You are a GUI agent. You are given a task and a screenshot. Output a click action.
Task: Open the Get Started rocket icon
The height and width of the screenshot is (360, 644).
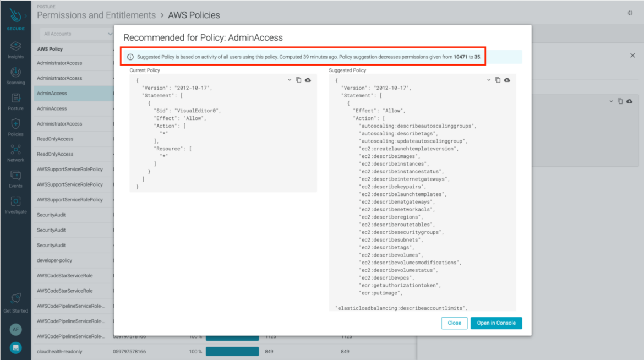point(15,298)
